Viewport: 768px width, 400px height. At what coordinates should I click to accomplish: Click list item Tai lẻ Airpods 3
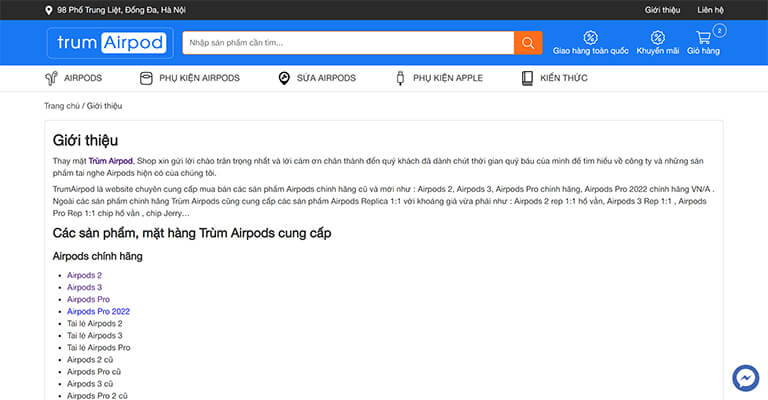[95, 335]
